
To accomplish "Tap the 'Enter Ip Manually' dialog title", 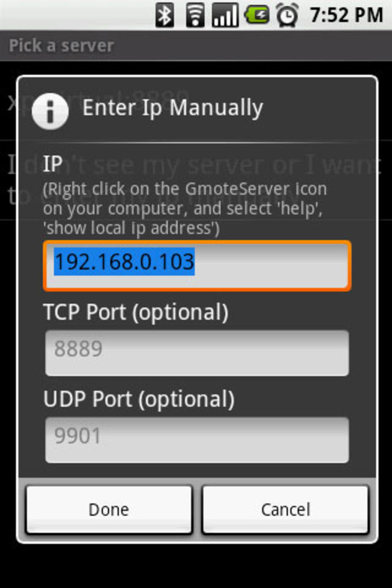I will click(173, 108).
